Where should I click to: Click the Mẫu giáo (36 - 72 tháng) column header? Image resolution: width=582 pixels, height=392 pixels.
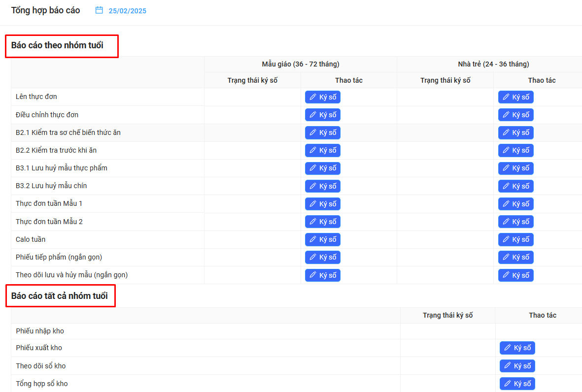coord(300,64)
